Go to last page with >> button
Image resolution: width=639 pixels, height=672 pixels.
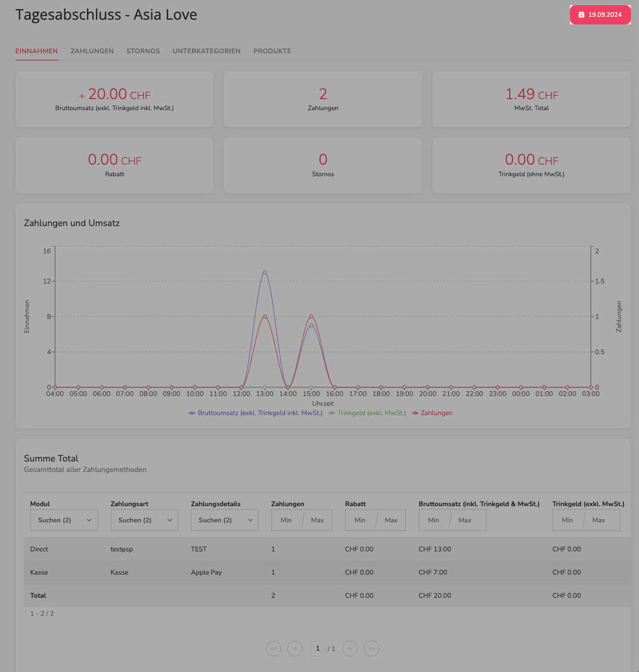[x=371, y=648]
